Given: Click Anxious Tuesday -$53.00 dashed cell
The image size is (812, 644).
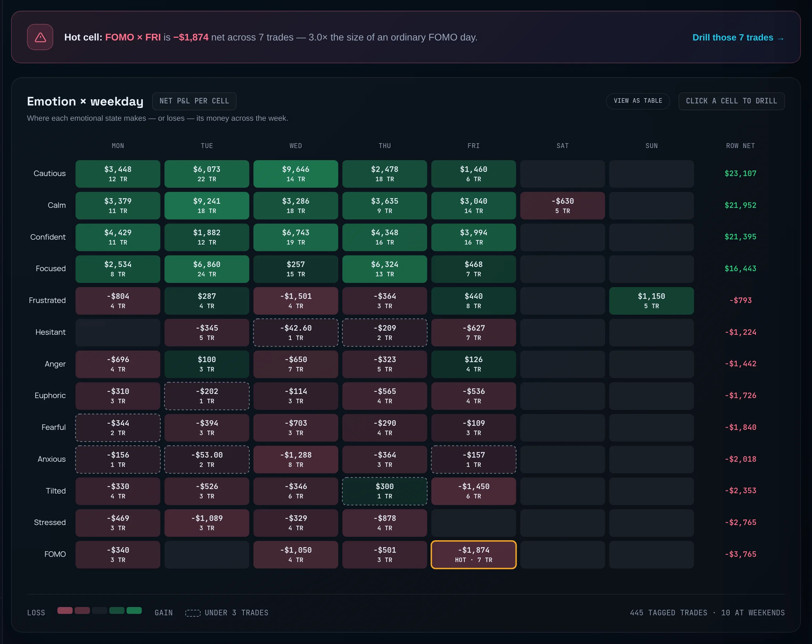Looking at the screenshot, I should (207, 459).
